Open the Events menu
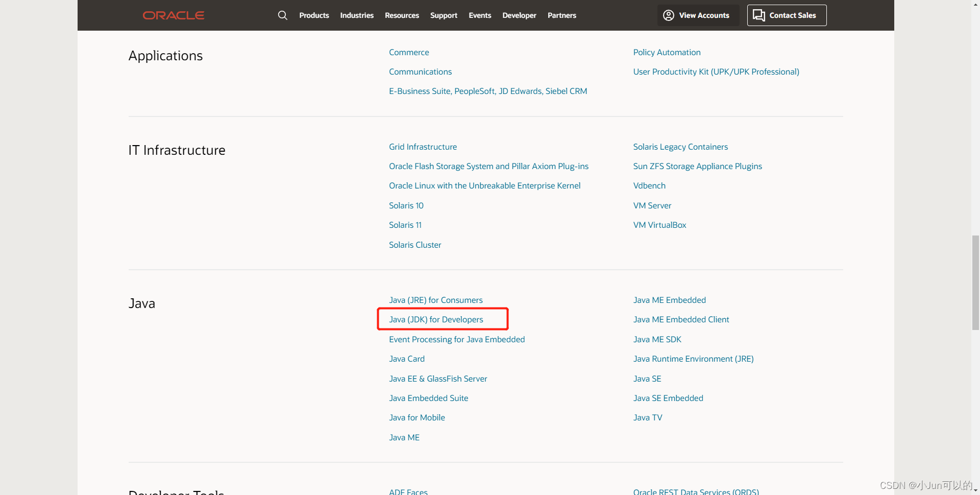The height and width of the screenshot is (495, 980). (480, 15)
